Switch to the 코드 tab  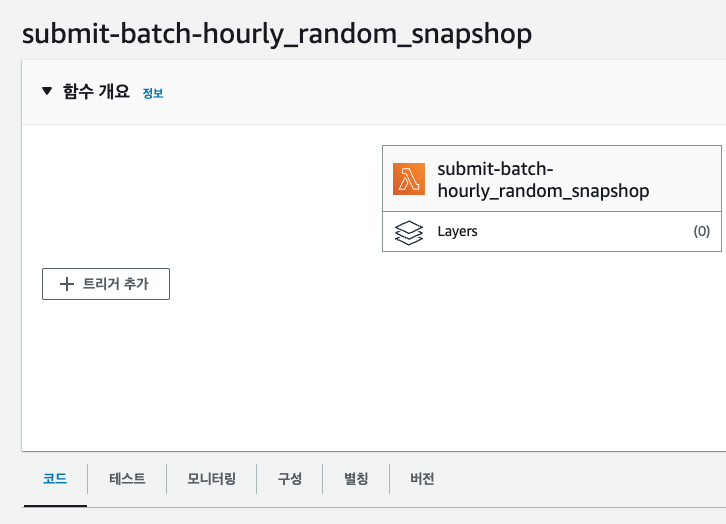54,479
